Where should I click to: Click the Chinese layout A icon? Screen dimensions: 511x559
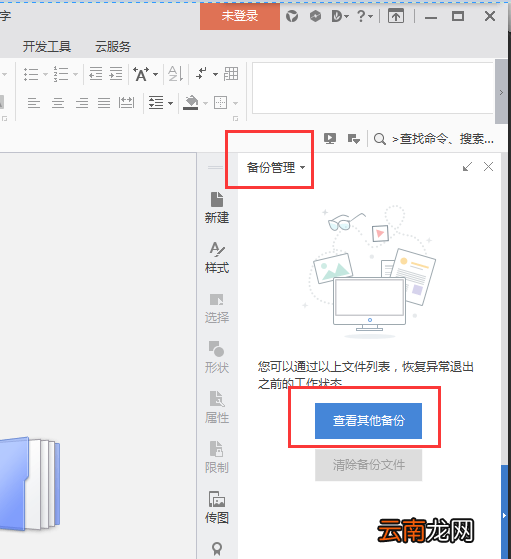(x=141, y=74)
